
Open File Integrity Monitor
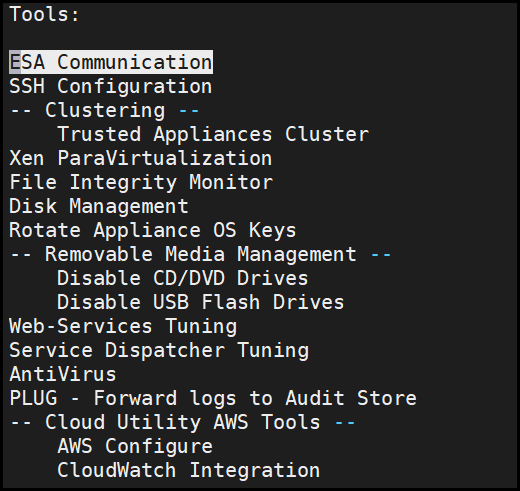tap(141, 182)
